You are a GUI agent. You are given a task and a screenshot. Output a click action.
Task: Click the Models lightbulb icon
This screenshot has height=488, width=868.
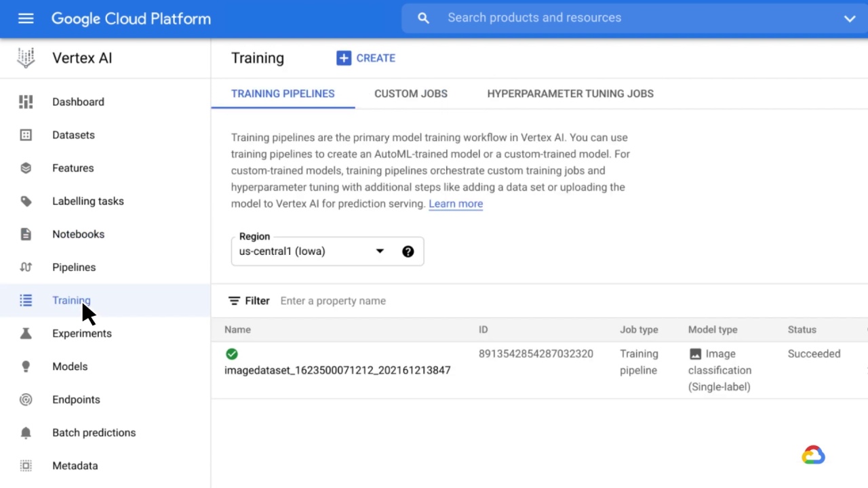coord(26,367)
